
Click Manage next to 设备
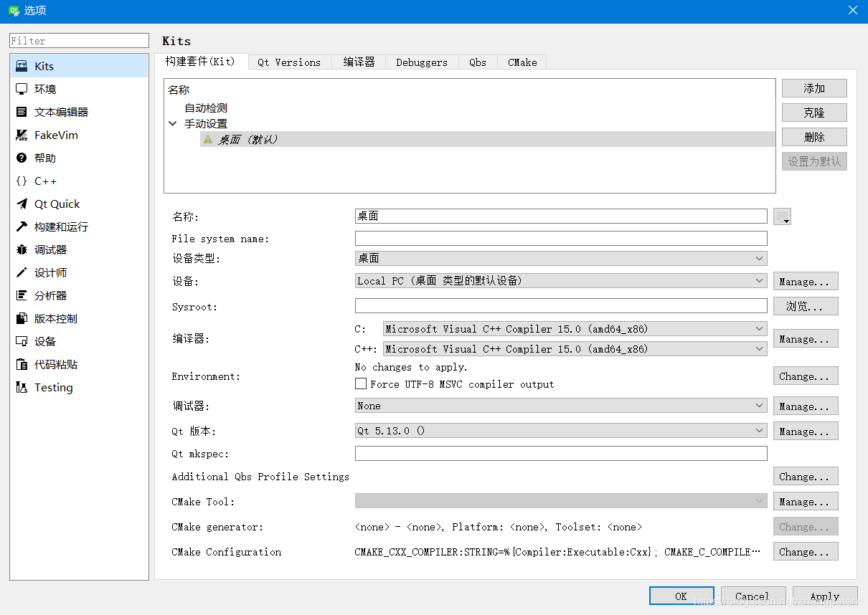806,281
